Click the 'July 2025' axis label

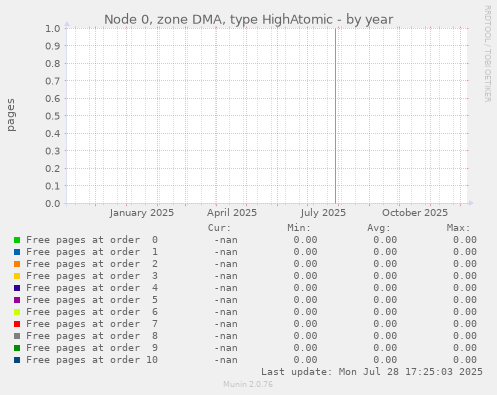pos(323,213)
